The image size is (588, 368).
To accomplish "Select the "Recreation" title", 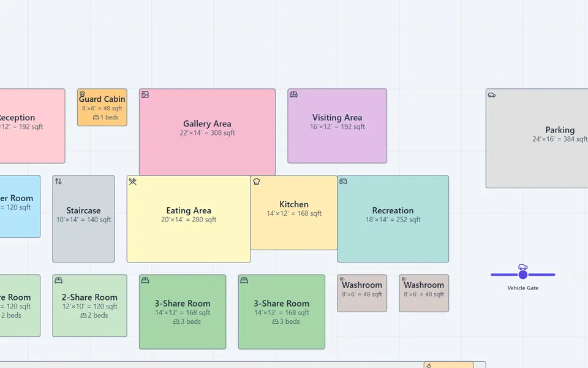I will coord(393,210).
